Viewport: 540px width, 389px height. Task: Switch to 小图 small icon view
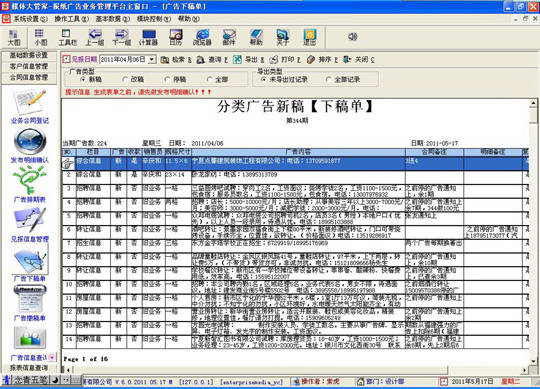coord(40,38)
